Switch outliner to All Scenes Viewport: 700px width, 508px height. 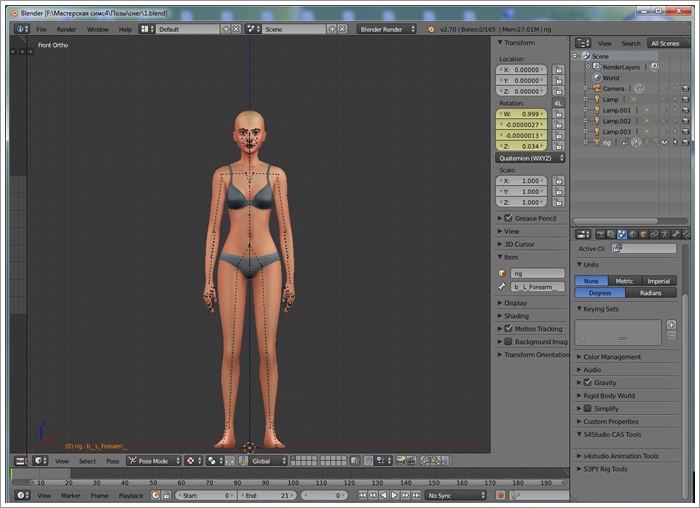664,43
